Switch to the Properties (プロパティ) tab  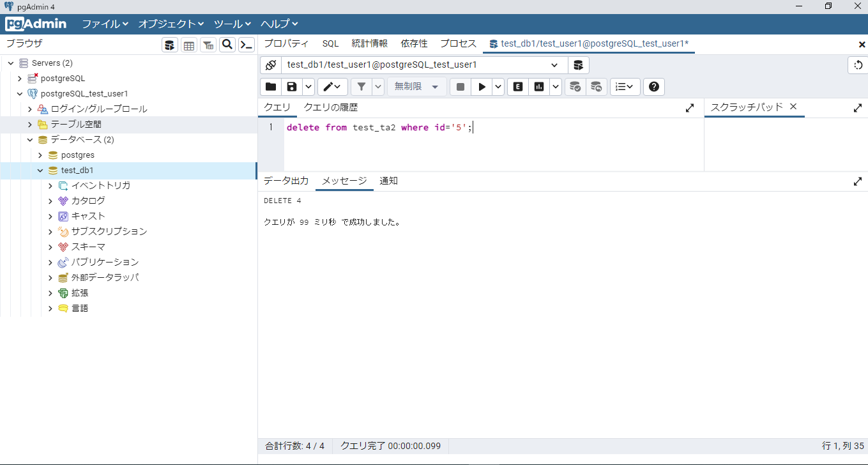coord(286,43)
